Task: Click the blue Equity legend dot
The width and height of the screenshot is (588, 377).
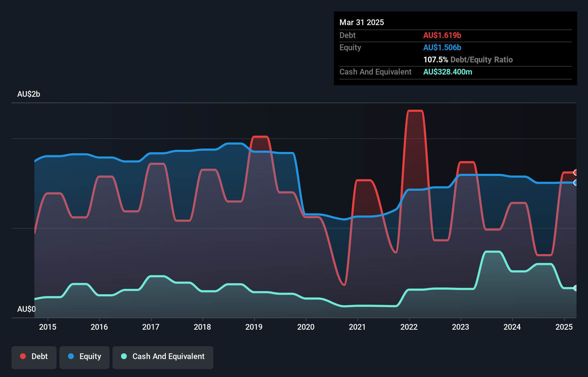Action: pos(71,356)
